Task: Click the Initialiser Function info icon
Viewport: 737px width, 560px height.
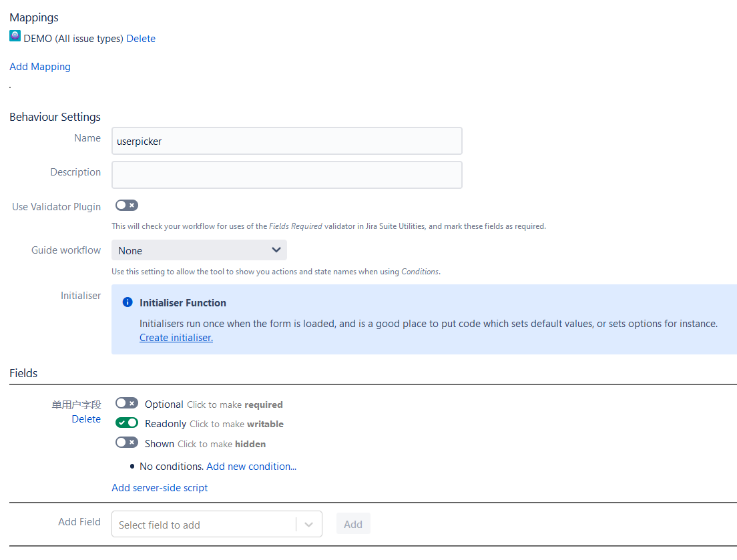Action: tap(128, 302)
